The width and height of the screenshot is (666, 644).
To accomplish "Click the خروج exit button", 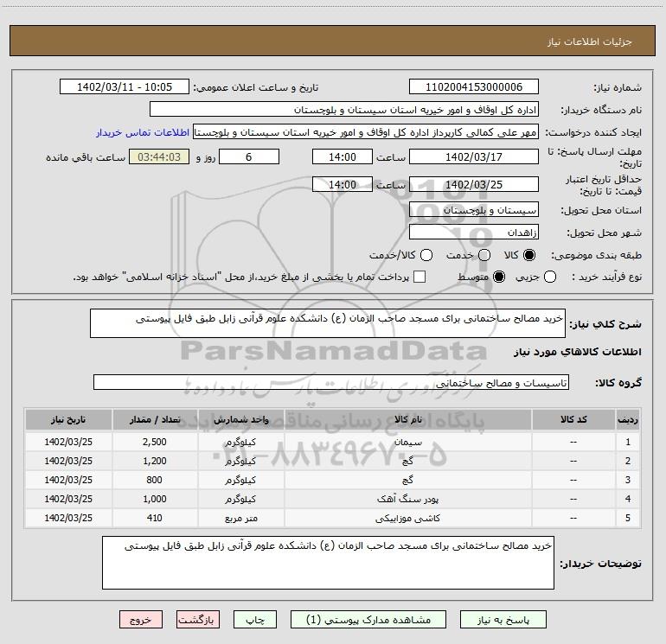I will coord(141,620).
